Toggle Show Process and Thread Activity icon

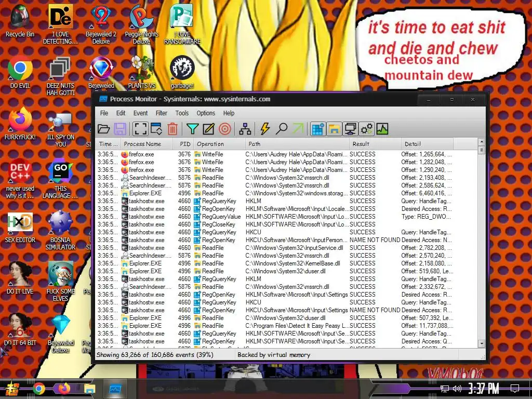[x=366, y=129]
